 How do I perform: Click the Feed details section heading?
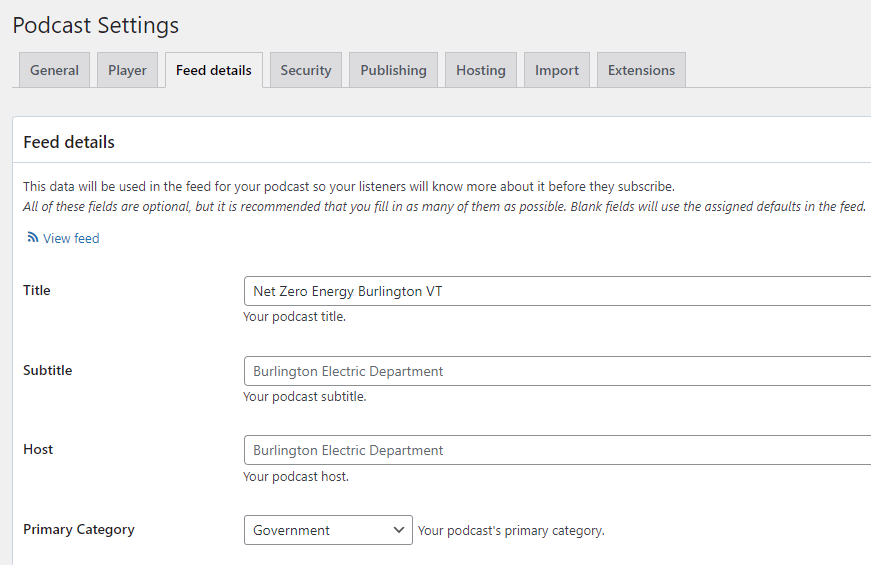[69, 142]
